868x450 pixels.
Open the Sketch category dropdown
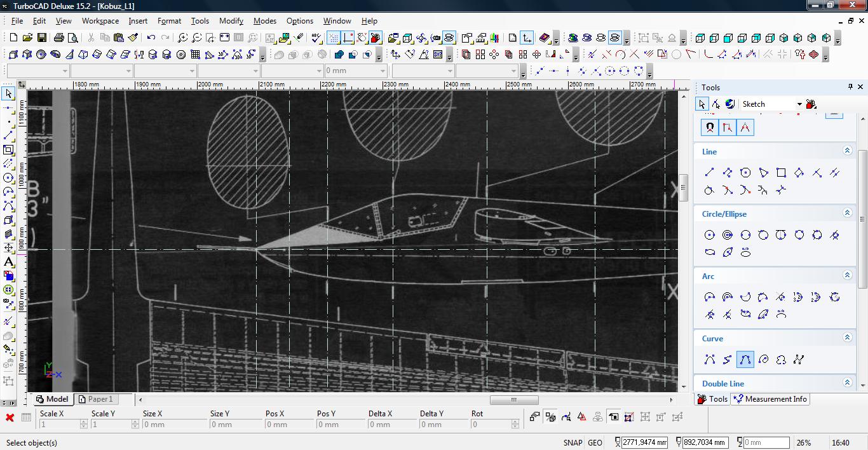click(x=799, y=104)
